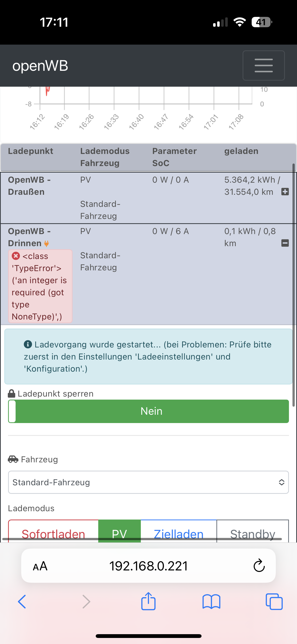Toggle Ladepunkt sperren set to Nein

(148, 411)
